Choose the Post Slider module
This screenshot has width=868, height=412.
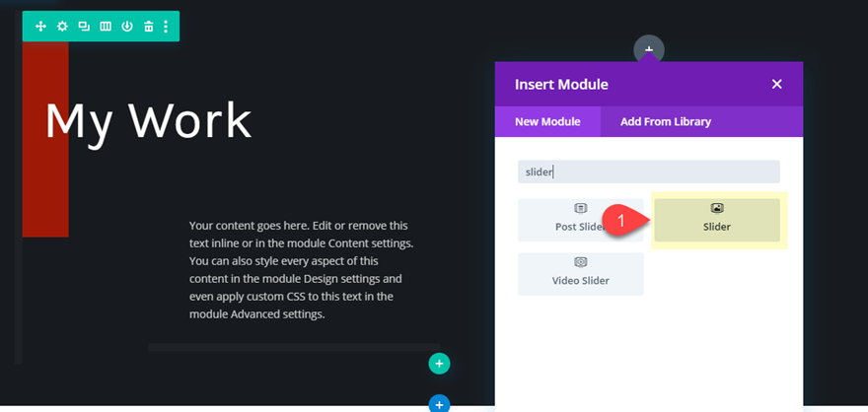[581, 219]
